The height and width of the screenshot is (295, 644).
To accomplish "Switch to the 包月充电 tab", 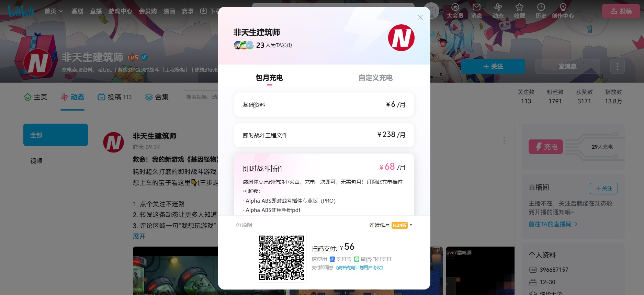I will (x=269, y=78).
